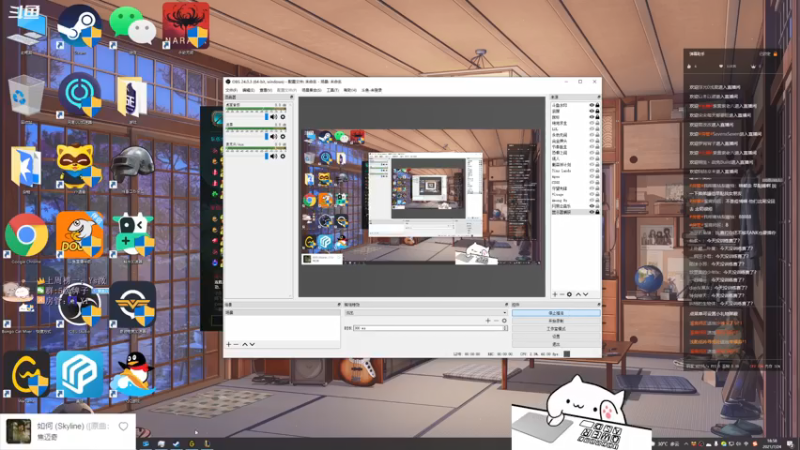The width and height of the screenshot is (800, 450).
Task: Open the File menu in OBS
Action: point(231,90)
